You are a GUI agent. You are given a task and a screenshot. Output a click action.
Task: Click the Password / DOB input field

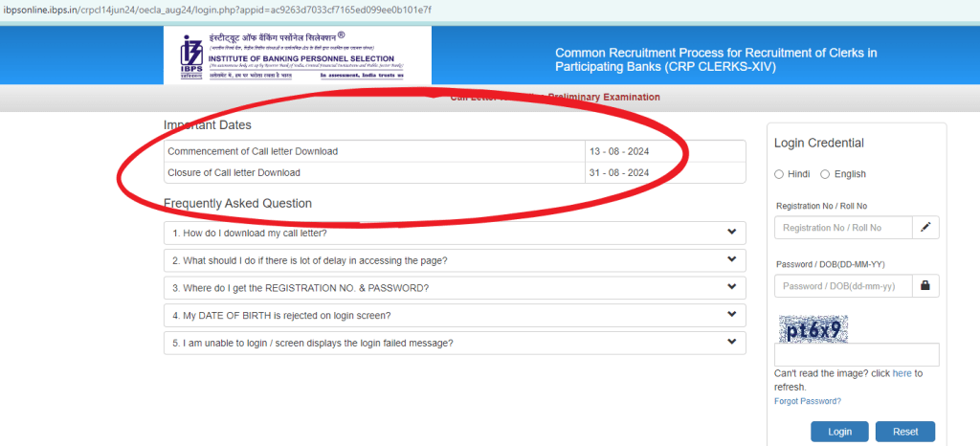(843, 285)
